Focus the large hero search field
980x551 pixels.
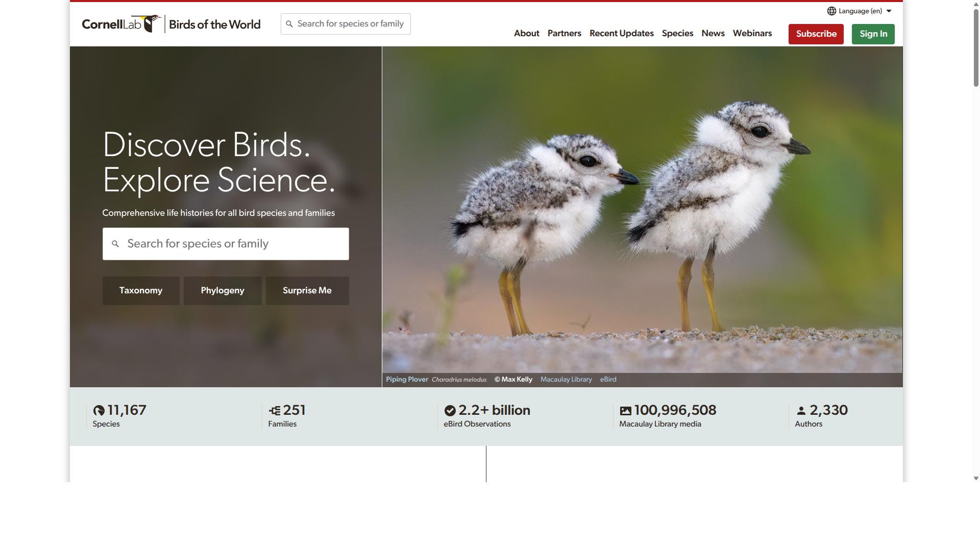tap(226, 244)
